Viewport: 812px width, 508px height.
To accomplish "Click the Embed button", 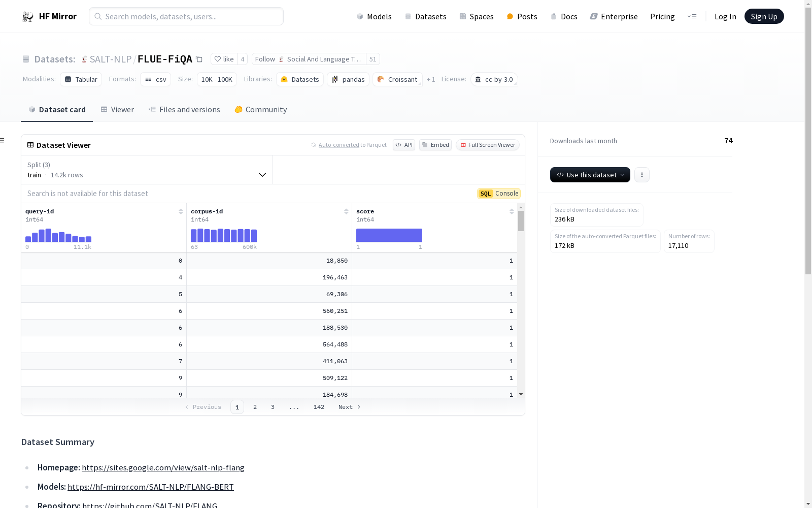I will pos(435,145).
